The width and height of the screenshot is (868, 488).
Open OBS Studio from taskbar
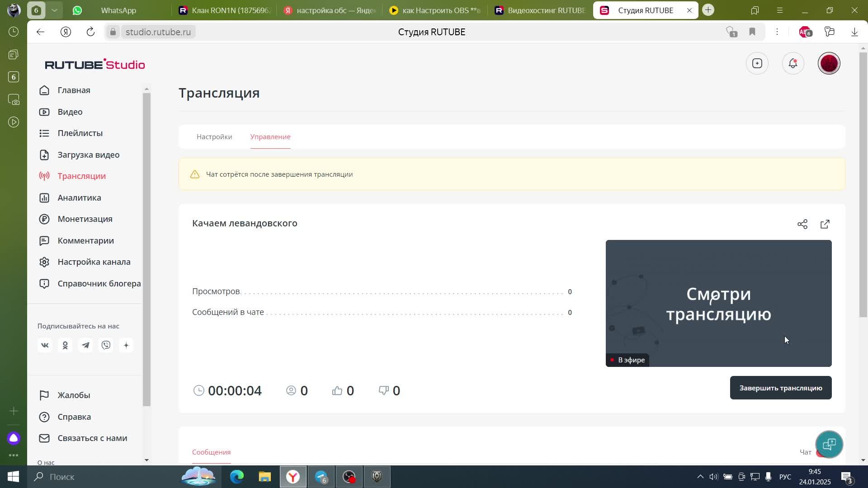click(x=349, y=477)
